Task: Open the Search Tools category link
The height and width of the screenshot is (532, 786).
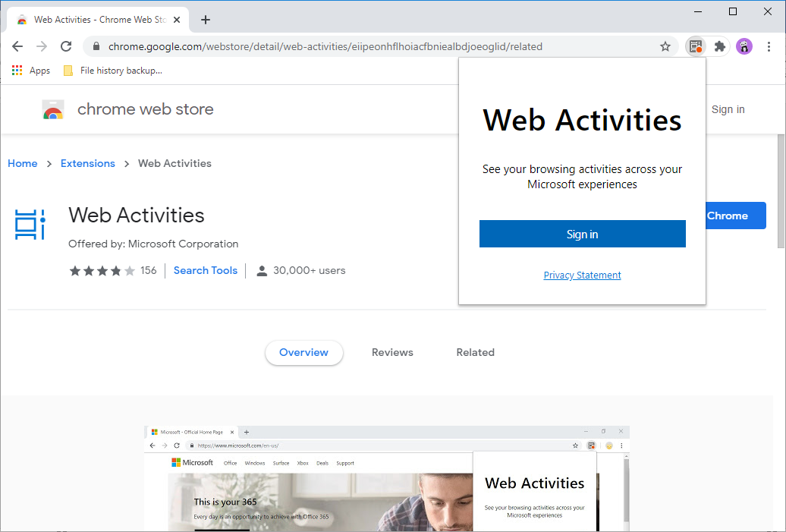Action: point(206,270)
